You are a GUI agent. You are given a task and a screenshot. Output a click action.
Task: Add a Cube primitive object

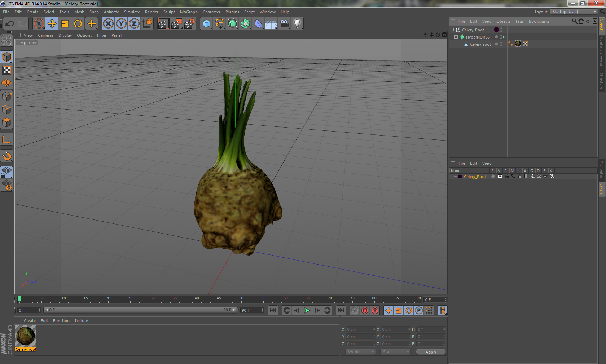tap(206, 24)
